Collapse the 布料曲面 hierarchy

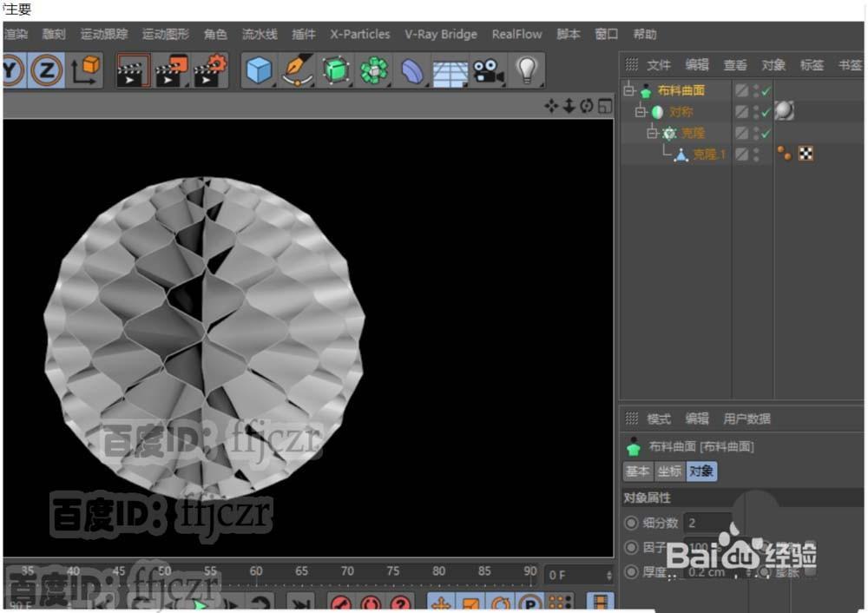(631, 89)
